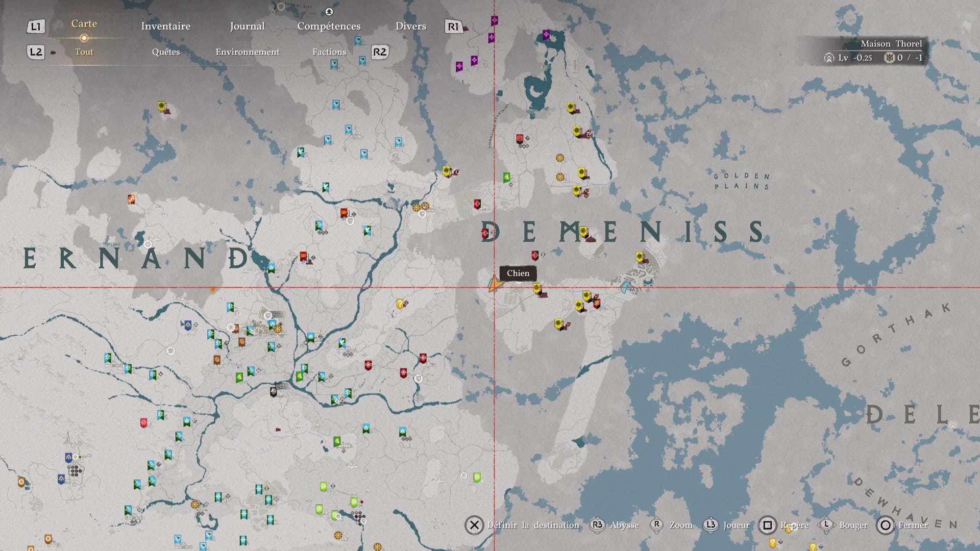Select the Divers tab

pos(410,26)
